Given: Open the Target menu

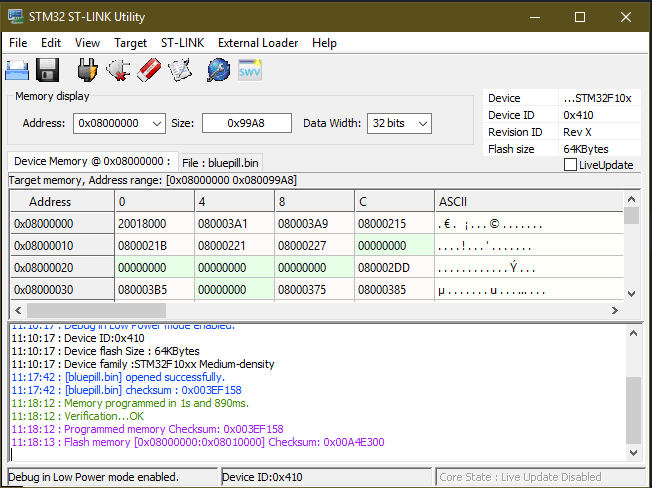Looking at the screenshot, I should click(x=130, y=43).
